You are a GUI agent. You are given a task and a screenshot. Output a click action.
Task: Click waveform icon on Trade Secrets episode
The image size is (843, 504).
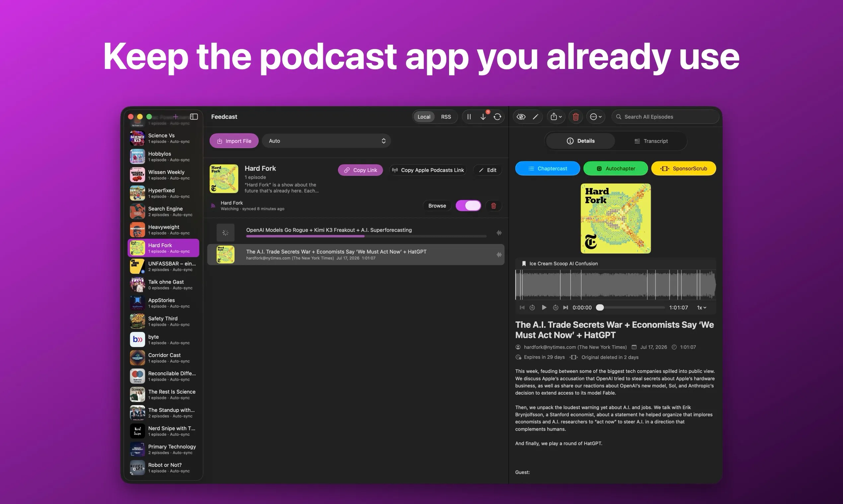coord(498,254)
